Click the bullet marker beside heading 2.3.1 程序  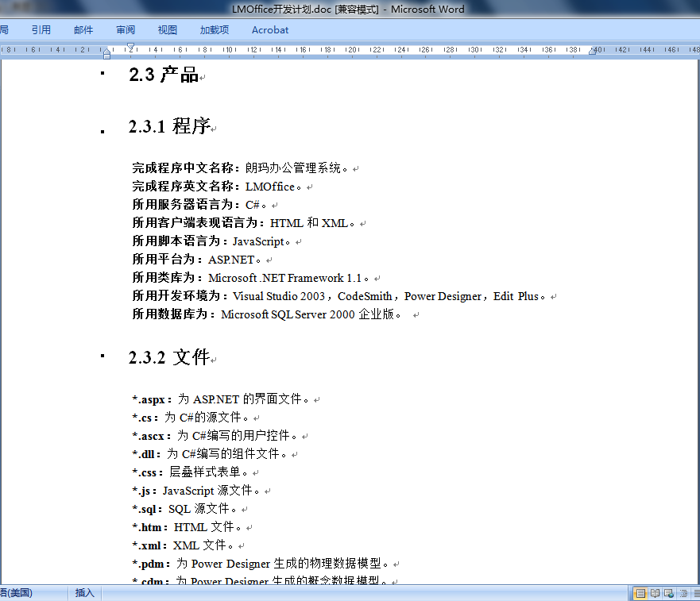(102, 132)
